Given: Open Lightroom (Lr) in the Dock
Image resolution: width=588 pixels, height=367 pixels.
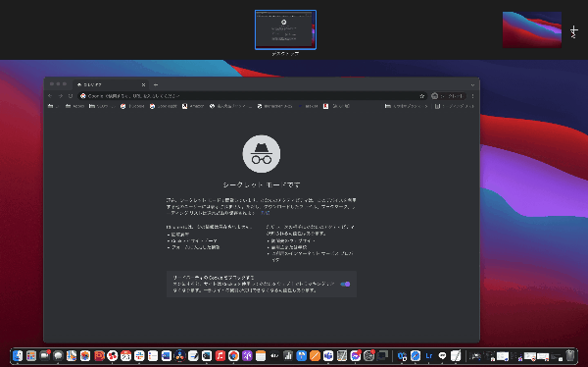Looking at the screenshot, I should [429, 355].
